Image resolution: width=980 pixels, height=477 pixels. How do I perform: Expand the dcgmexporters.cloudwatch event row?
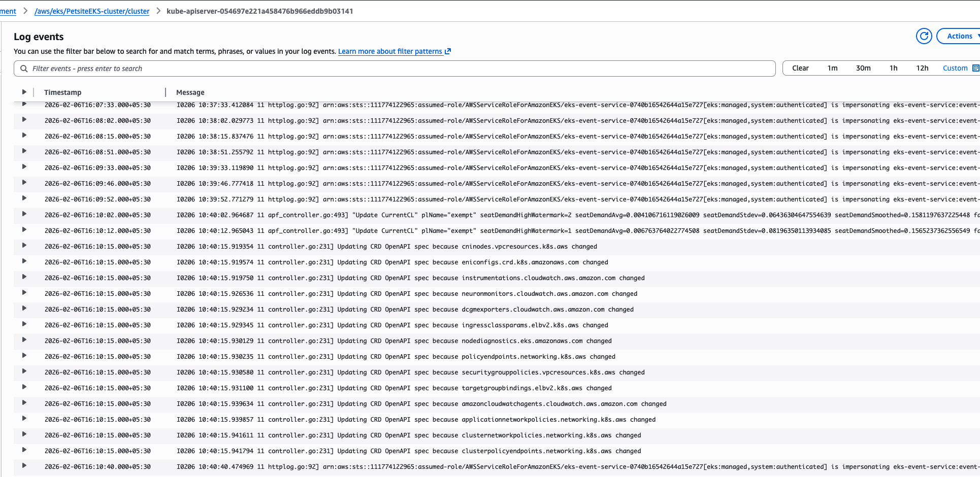[x=24, y=309]
